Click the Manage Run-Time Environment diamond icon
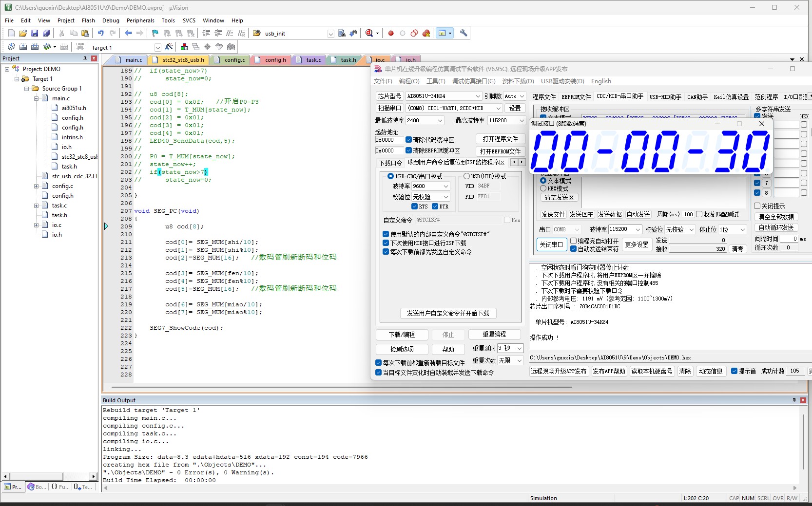The height and width of the screenshot is (506, 812). [208, 47]
